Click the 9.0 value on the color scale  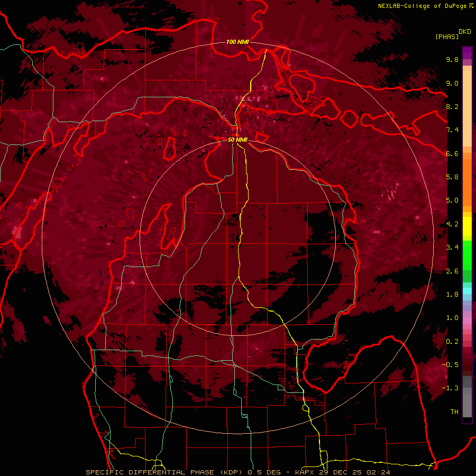pyautogui.click(x=452, y=83)
